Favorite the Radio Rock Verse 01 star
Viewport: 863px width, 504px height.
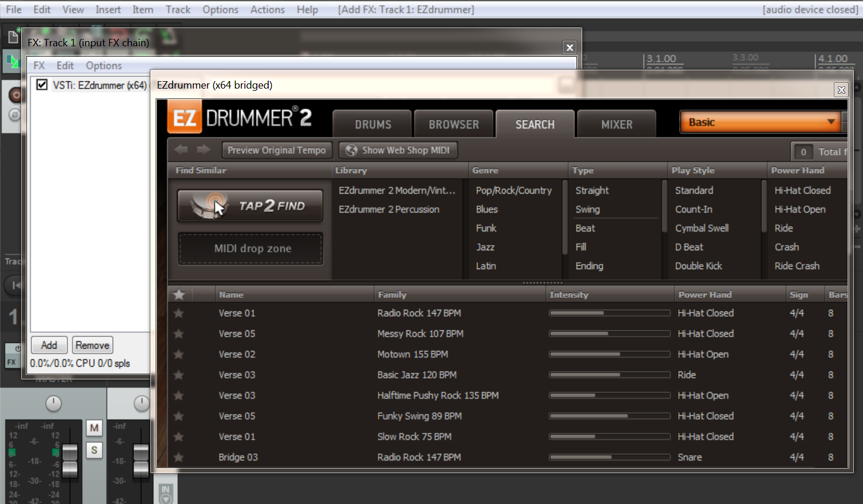[x=179, y=313]
